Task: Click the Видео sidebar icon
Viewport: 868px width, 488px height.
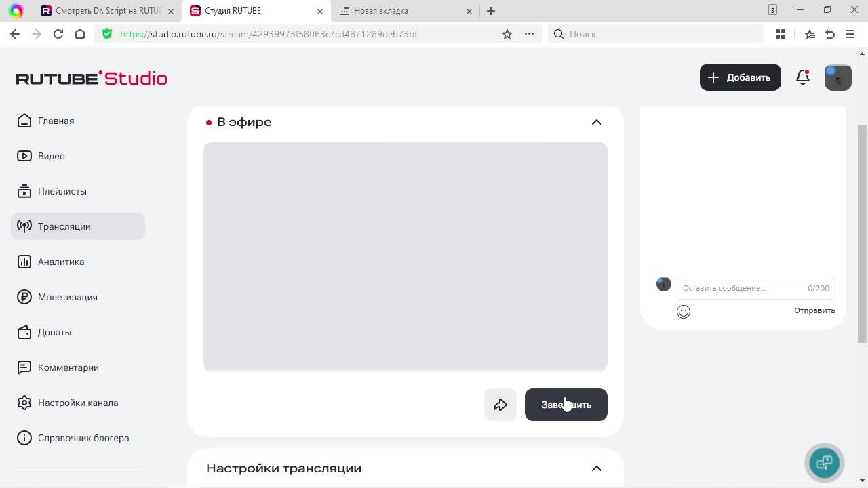Action: 24,156
